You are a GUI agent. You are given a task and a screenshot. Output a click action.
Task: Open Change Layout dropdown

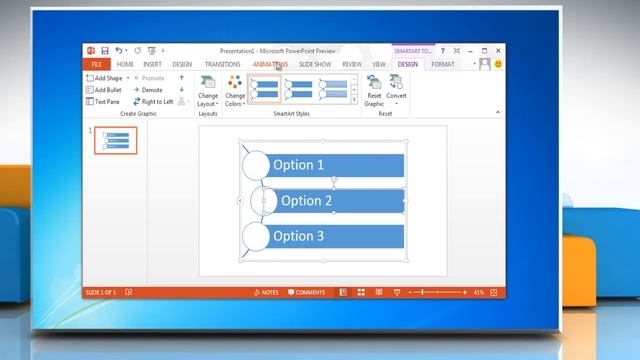208,91
